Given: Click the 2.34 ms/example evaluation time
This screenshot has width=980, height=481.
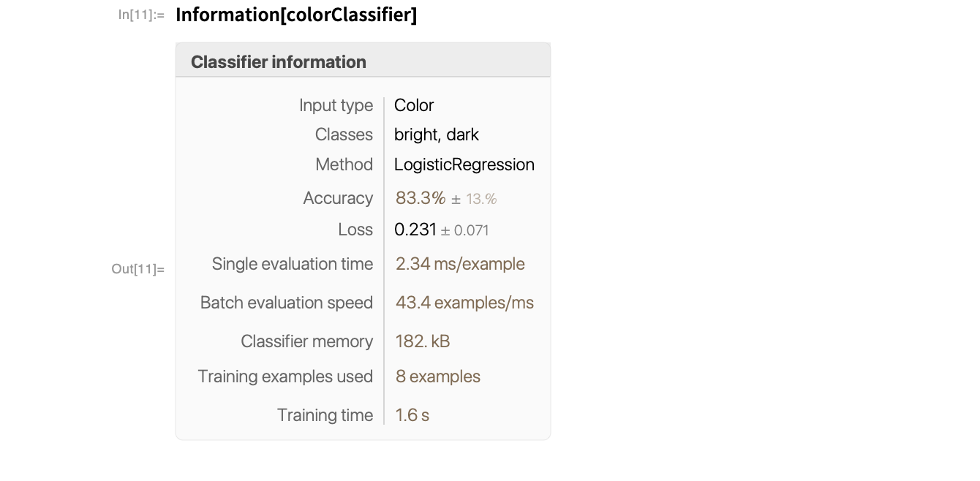Looking at the screenshot, I should tap(460, 264).
